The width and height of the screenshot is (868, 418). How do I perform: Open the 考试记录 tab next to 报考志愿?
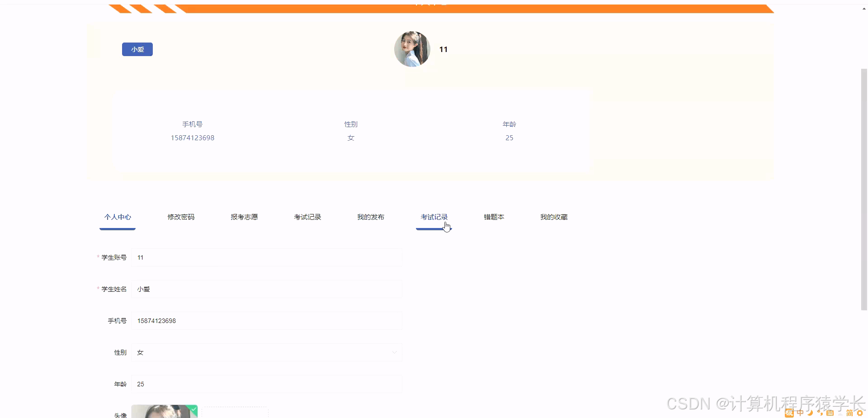(307, 217)
